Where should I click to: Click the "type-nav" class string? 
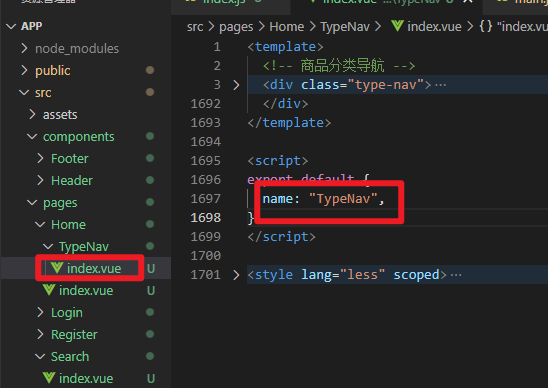tap(385, 85)
